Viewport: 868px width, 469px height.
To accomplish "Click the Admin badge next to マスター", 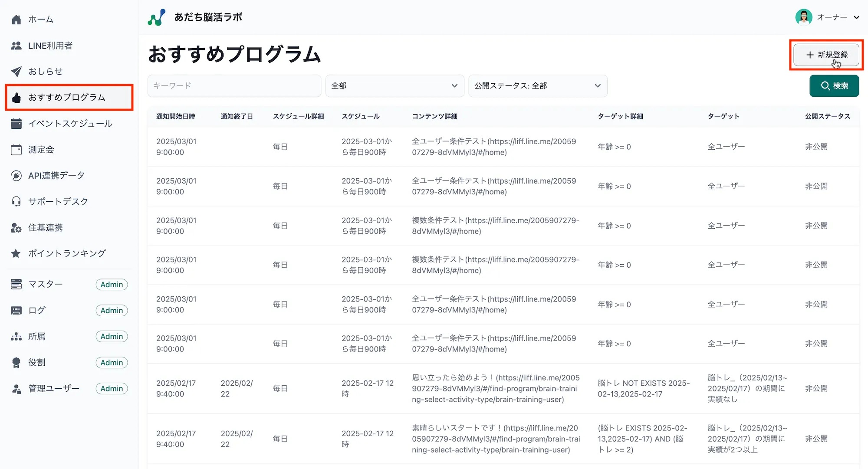I will [x=112, y=284].
